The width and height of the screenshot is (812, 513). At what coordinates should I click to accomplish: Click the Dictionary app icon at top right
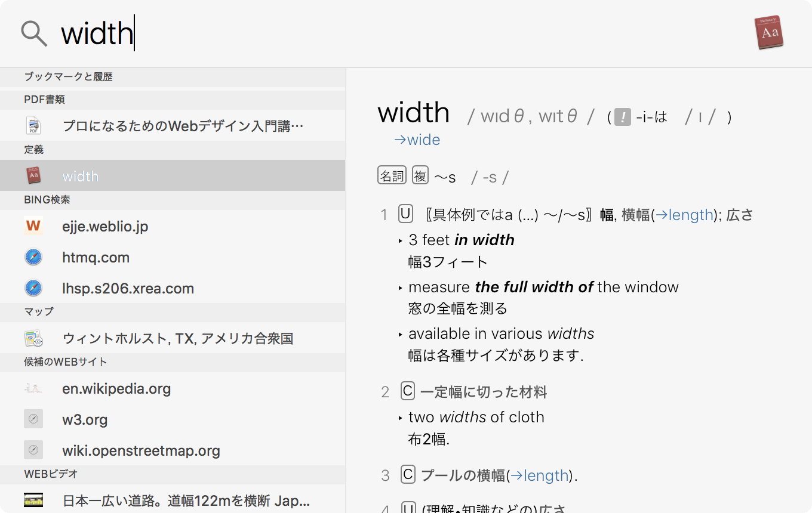pos(769,32)
